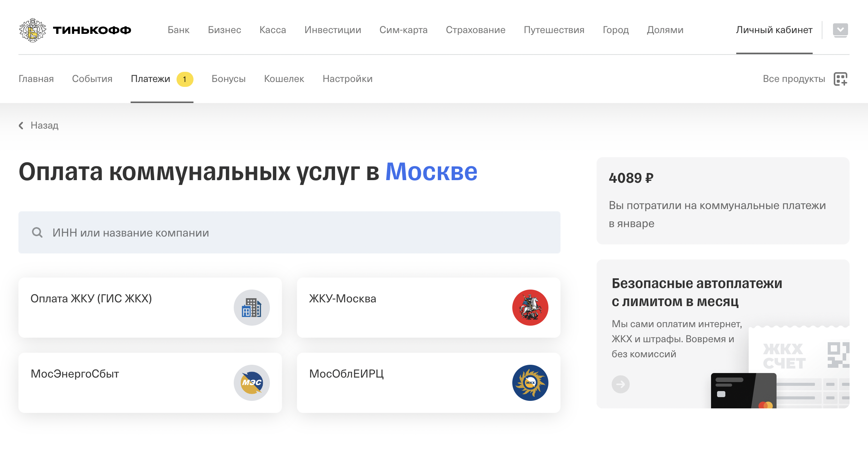868x449 pixels.
Task: Open Личный кабинет link
Action: [x=774, y=30]
